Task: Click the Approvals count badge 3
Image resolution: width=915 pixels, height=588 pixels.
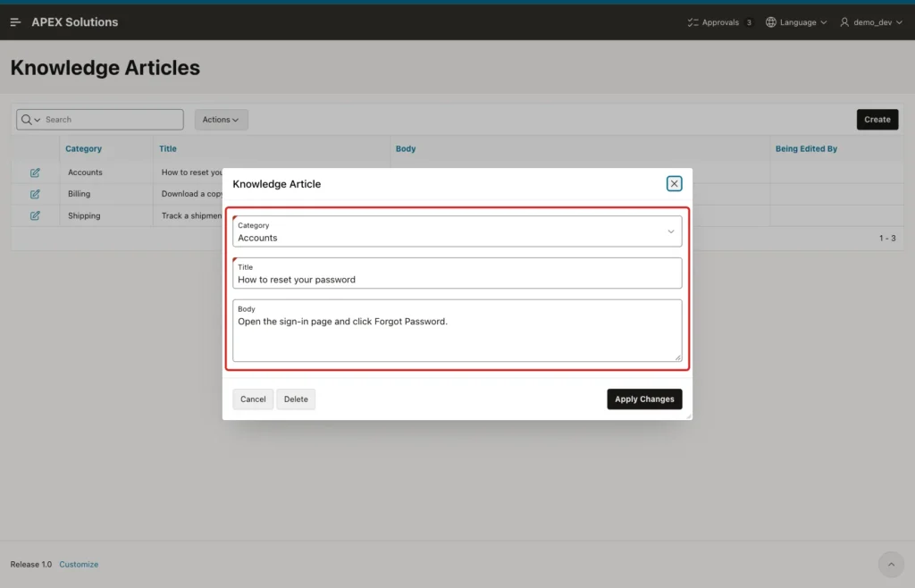Action: pos(749,22)
